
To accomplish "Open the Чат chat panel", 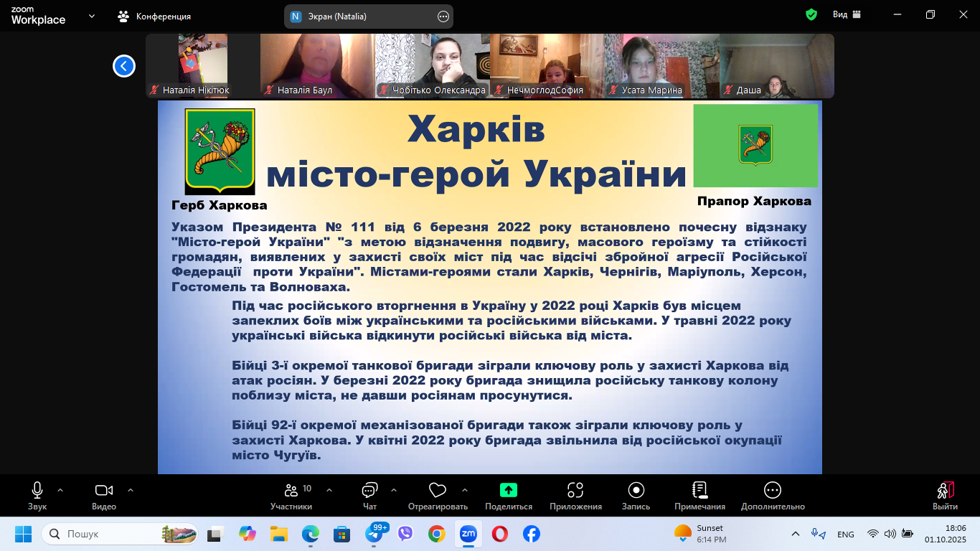I will pos(369,495).
